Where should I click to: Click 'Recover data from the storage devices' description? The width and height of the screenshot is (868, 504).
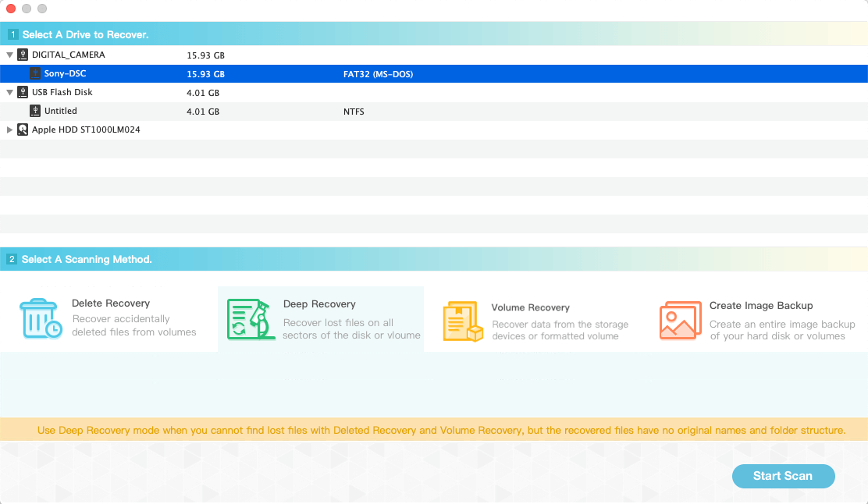click(560, 330)
